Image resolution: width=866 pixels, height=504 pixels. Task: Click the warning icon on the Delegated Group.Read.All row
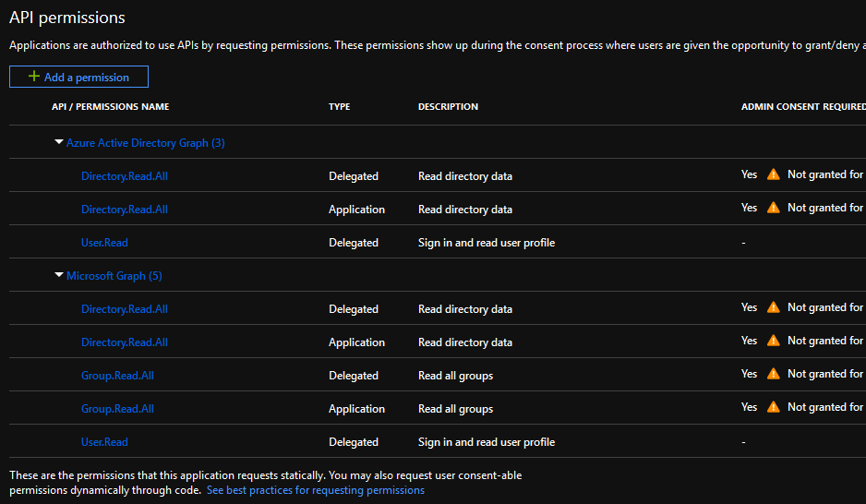[774, 374]
